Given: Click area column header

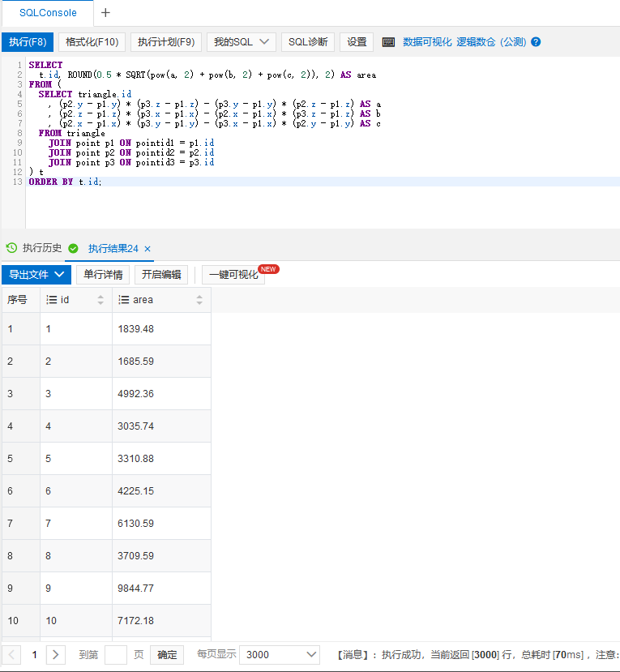Looking at the screenshot, I should [x=161, y=300].
